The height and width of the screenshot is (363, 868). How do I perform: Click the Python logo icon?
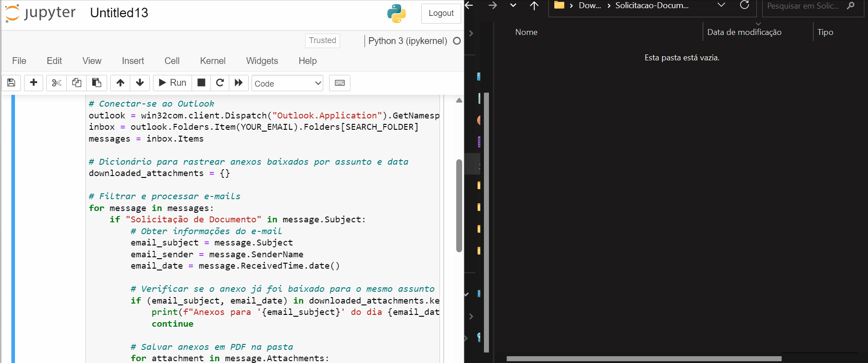coord(396,13)
